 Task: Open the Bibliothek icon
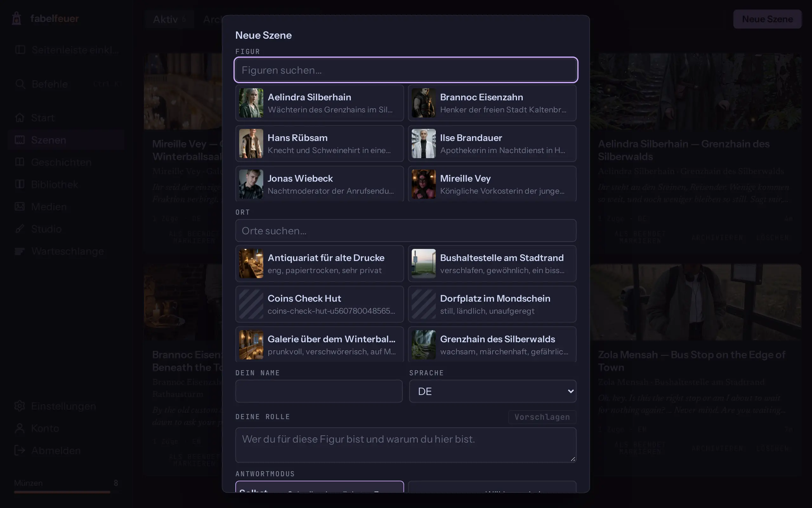pos(20,184)
